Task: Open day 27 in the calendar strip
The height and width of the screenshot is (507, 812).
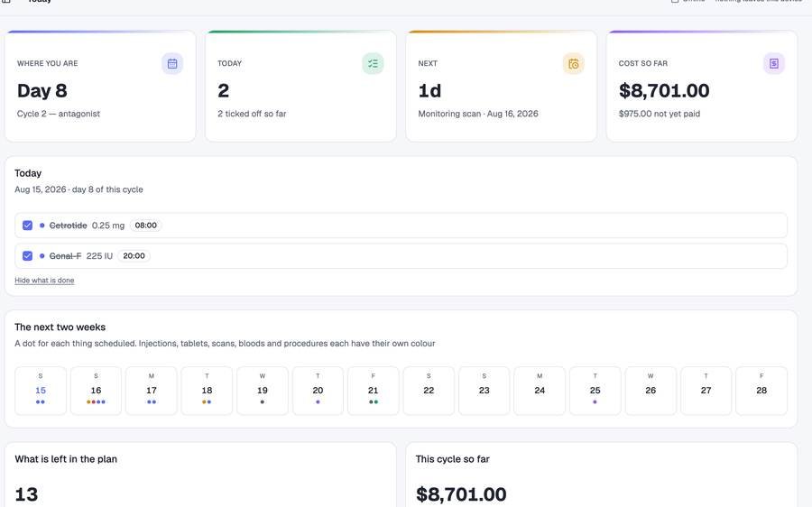Action: [706, 391]
